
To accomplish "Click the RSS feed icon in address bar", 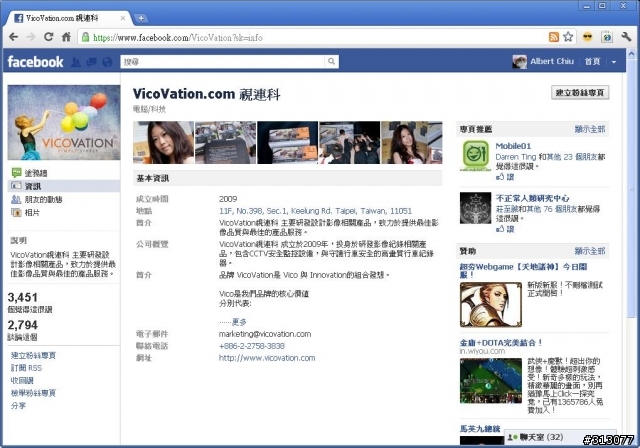I will [x=553, y=37].
